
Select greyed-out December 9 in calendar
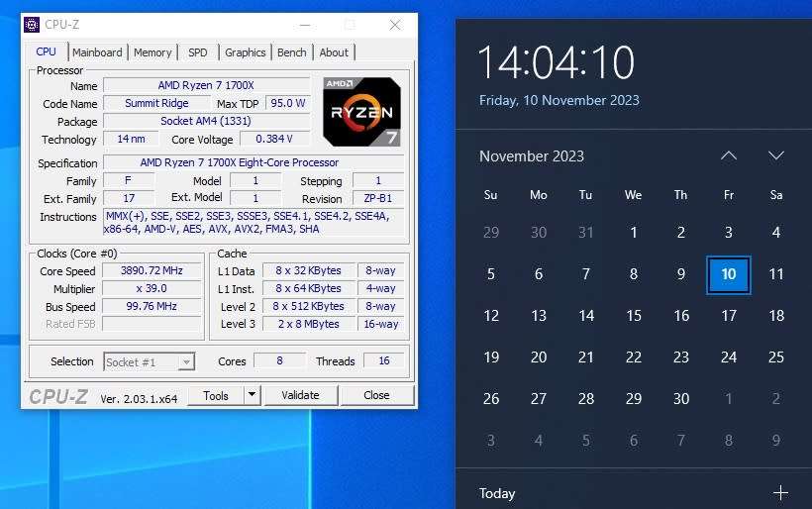[x=775, y=440]
